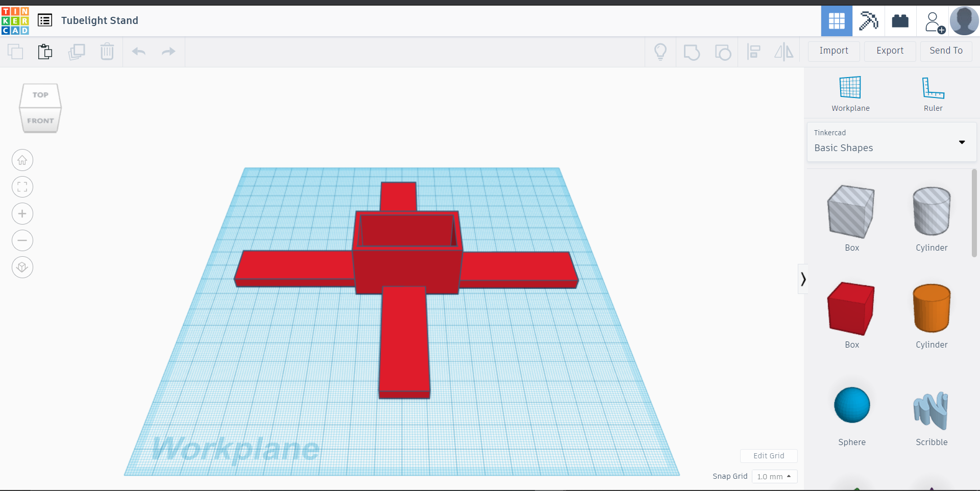Screen dimensions: 980x491
Task: Toggle visibility of hidden objects
Action: (660, 51)
